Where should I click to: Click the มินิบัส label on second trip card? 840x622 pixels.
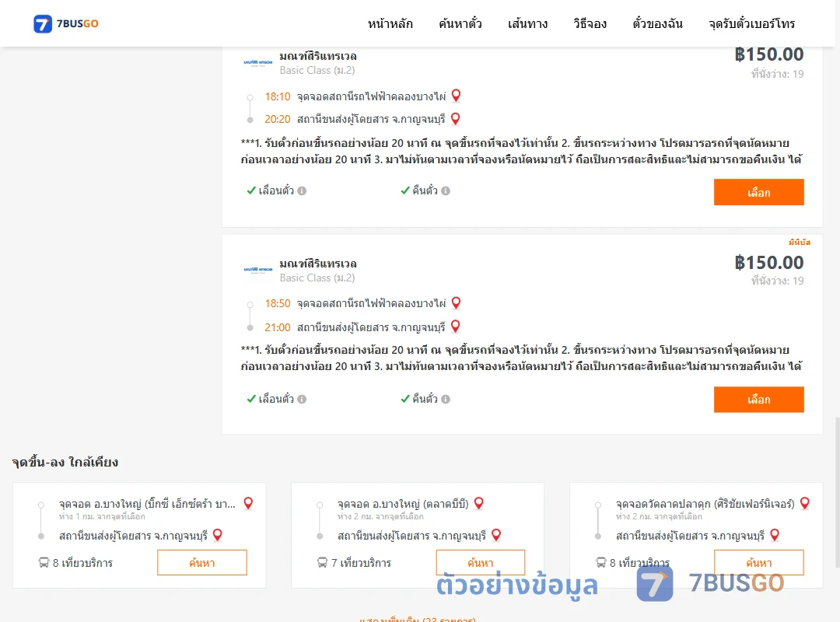click(800, 242)
